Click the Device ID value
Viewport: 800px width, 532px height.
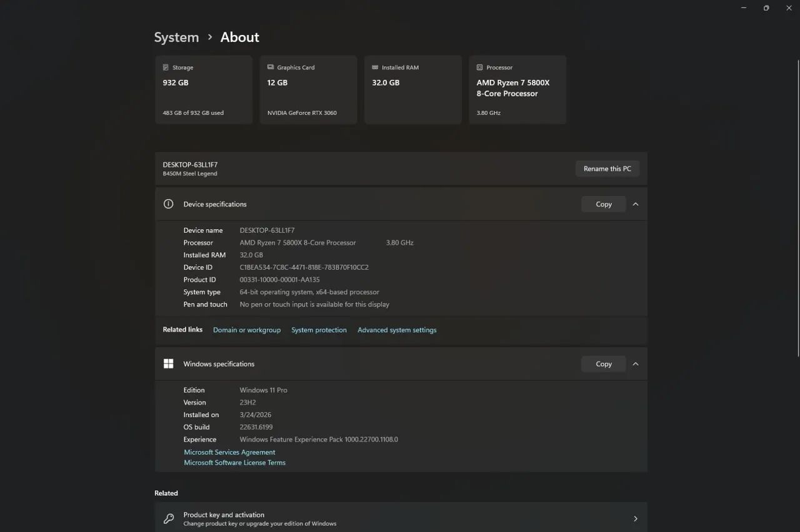click(x=304, y=267)
